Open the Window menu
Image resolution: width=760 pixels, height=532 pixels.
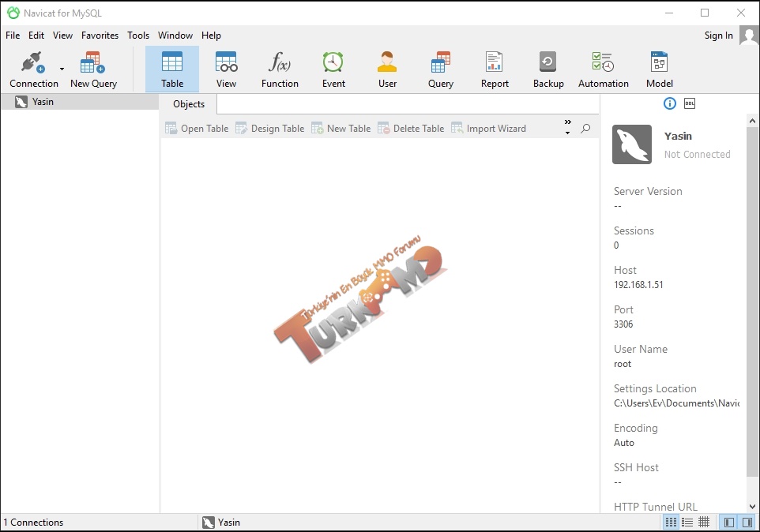click(175, 36)
